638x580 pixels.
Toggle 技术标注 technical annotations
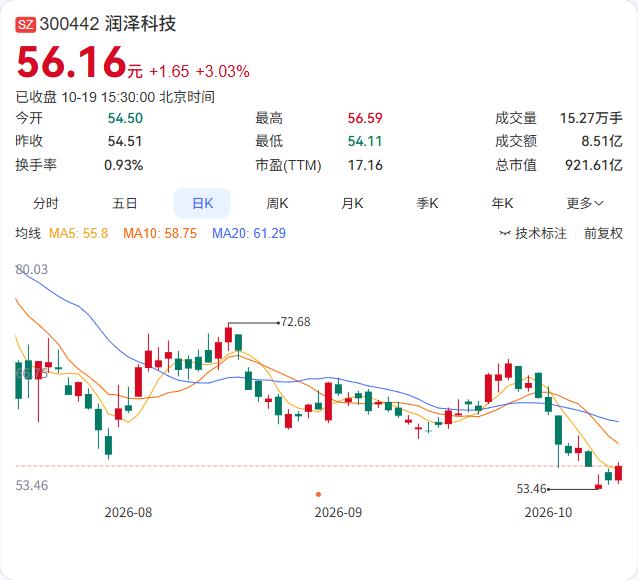click(541, 233)
